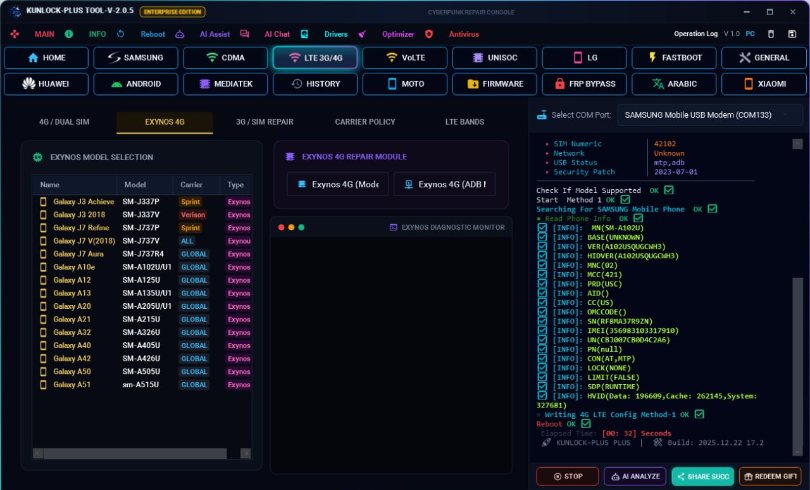Click the phone icon on MOTO
Image resolution: width=810 pixels, height=490 pixels.
pyautogui.click(x=392, y=84)
